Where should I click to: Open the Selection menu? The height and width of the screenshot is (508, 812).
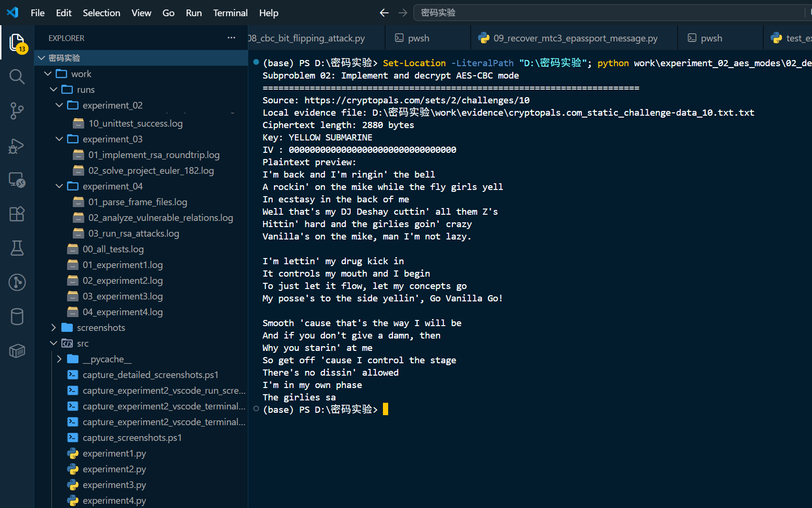101,13
